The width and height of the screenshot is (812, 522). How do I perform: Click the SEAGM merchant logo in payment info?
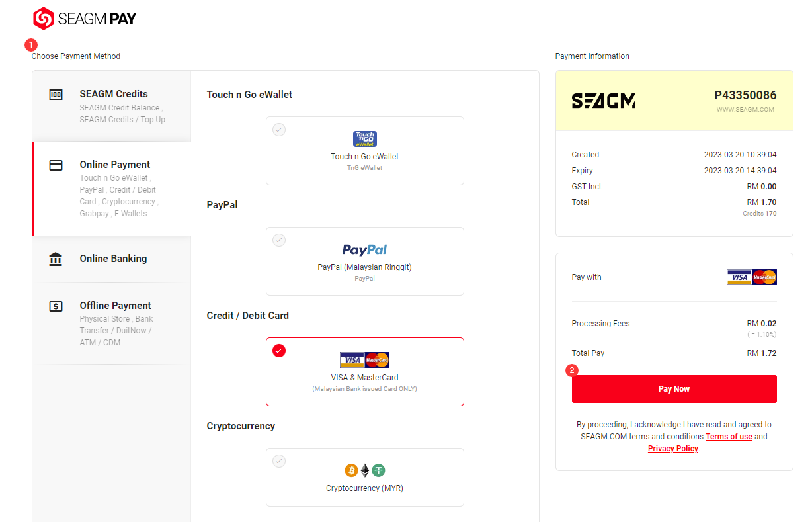(x=604, y=101)
